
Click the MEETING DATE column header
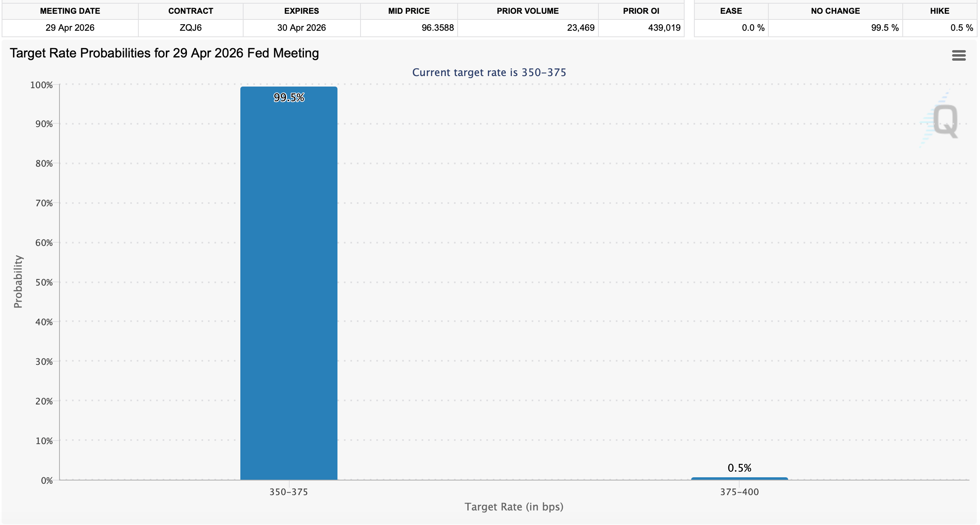click(x=70, y=11)
